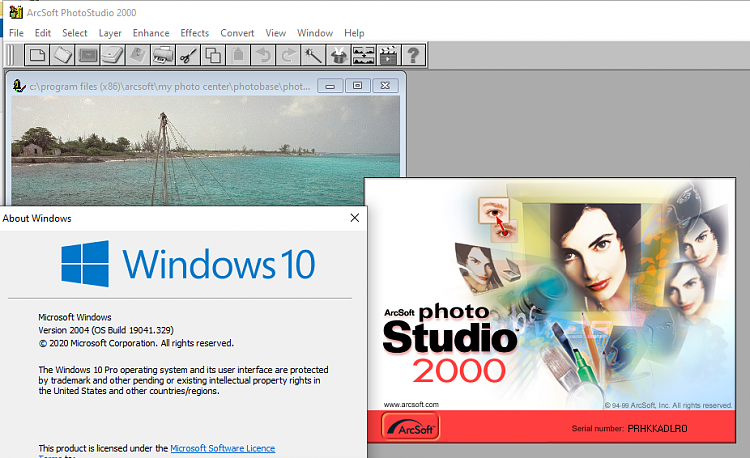This screenshot has width=750, height=458.
Task: Click the screen capture monitor icon
Action: (x=88, y=55)
